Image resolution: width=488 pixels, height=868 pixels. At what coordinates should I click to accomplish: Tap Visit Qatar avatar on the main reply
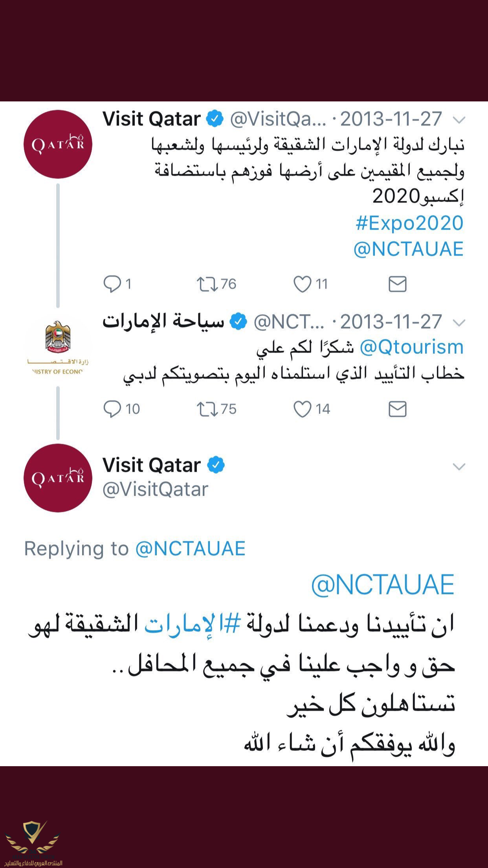(58, 478)
